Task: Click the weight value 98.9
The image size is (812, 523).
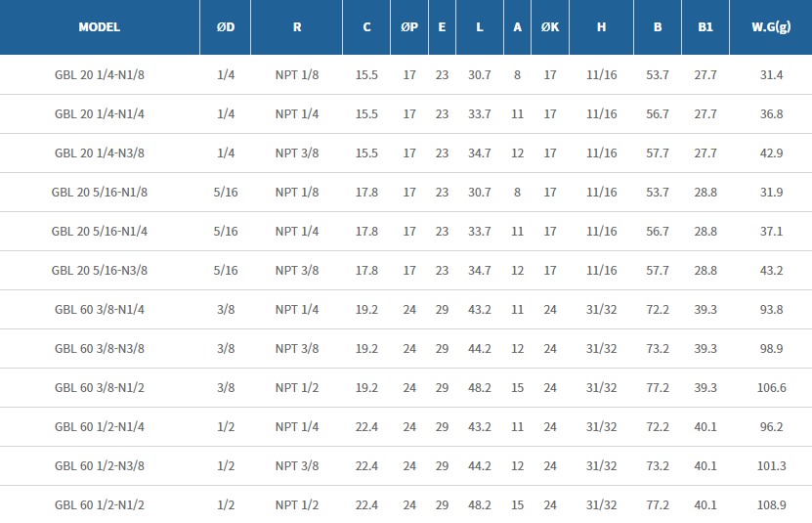Action: point(771,349)
